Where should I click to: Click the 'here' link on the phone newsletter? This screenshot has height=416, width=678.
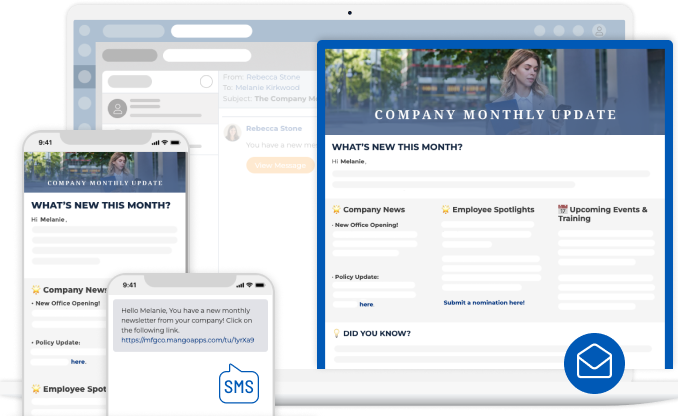[78, 362]
